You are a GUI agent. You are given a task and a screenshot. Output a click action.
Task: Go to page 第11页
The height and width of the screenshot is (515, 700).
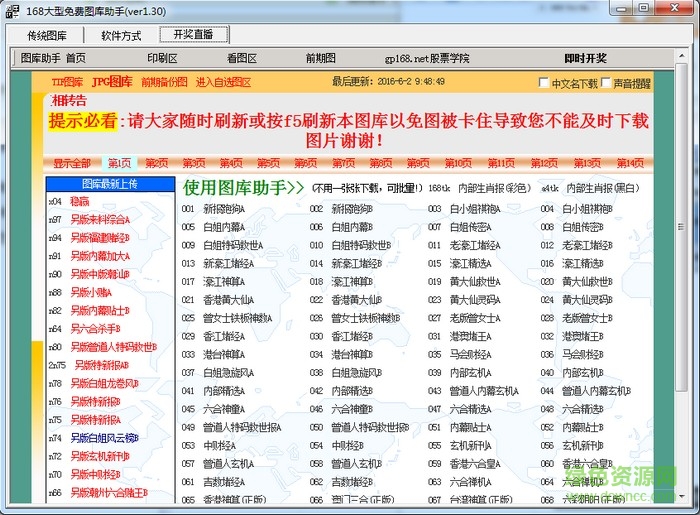[x=501, y=163]
